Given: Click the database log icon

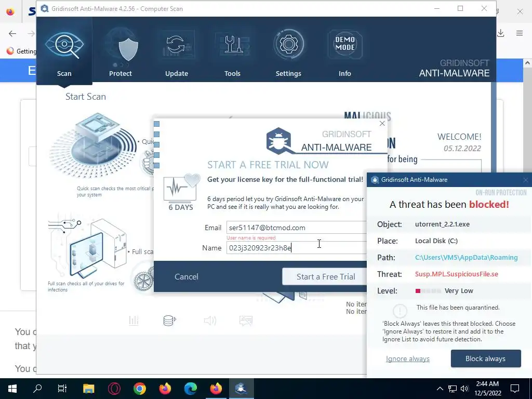Looking at the screenshot, I should tap(170, 320).
